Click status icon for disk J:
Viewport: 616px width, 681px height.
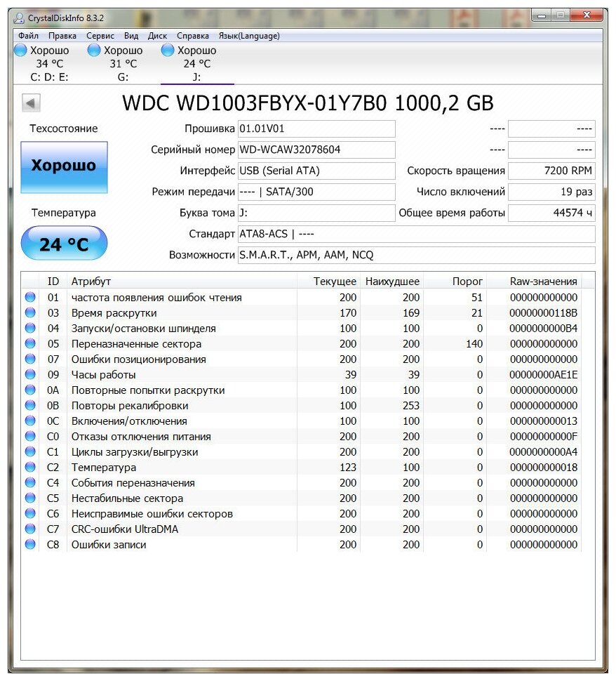click(168, 51)
